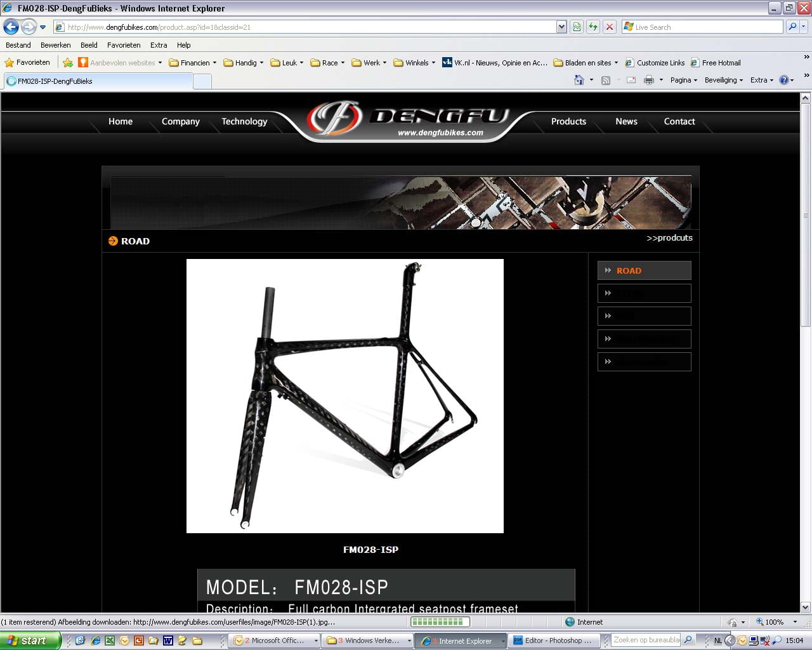Click the Home page house icon
This screenshot has height=650, width=812.
pyautogui.click(x=579, y=80)
